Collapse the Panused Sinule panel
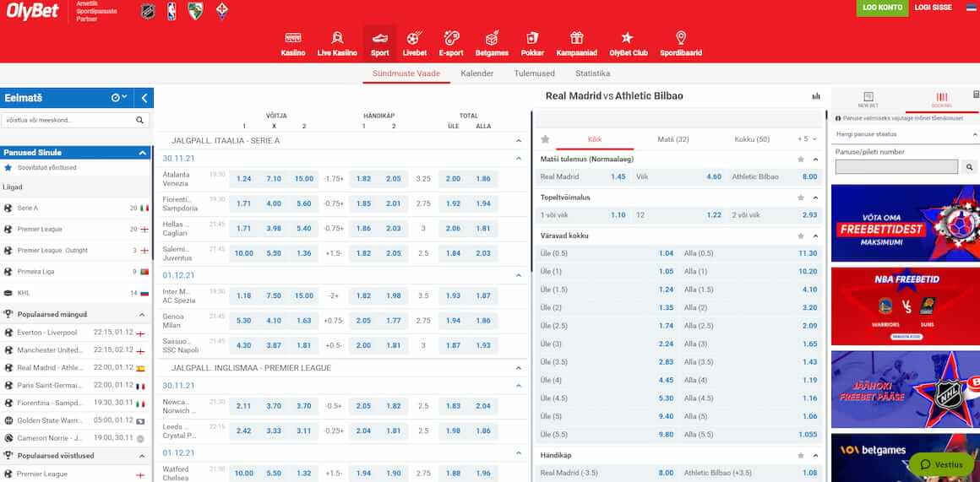The width and height of the screenshot is (980, 482). tap(142, 153)
